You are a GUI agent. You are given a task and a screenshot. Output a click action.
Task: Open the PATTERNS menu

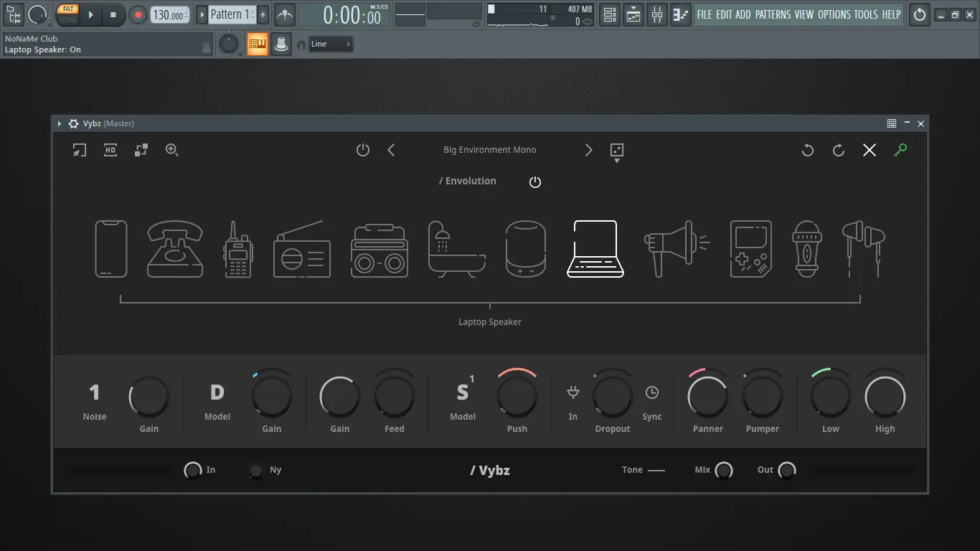[773, 14]
